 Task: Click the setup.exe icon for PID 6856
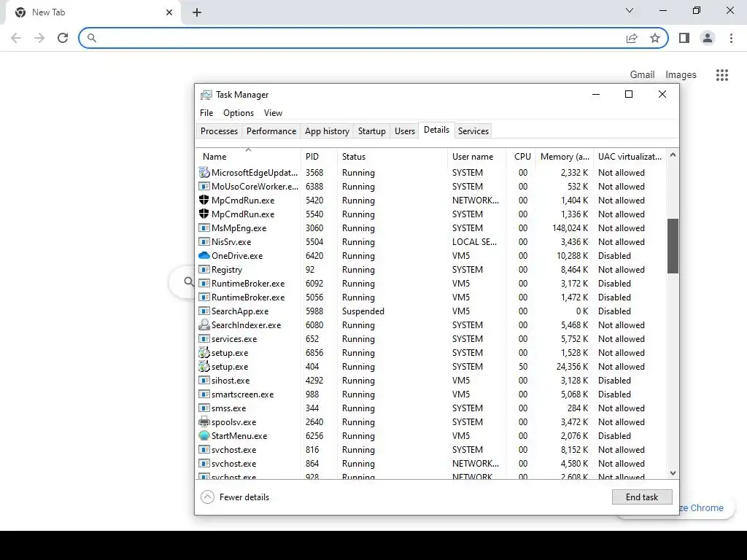(x=204, y=352)
